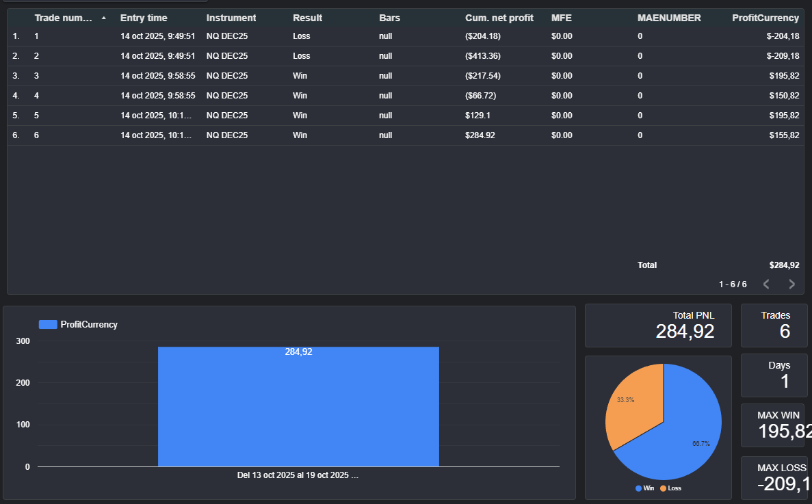The height and width of the screenshot is (504, 812).
Task: Click the MAX WIN scorecard
Action: [774, 425]
